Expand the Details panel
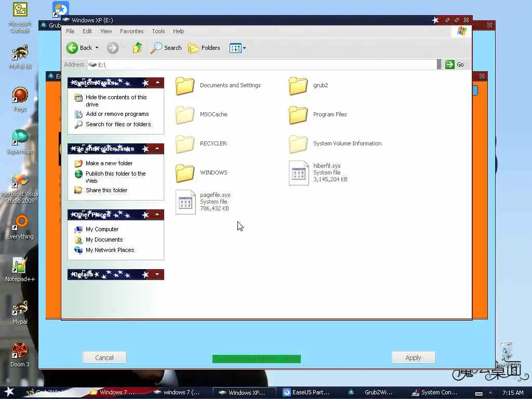 [157, 274]
